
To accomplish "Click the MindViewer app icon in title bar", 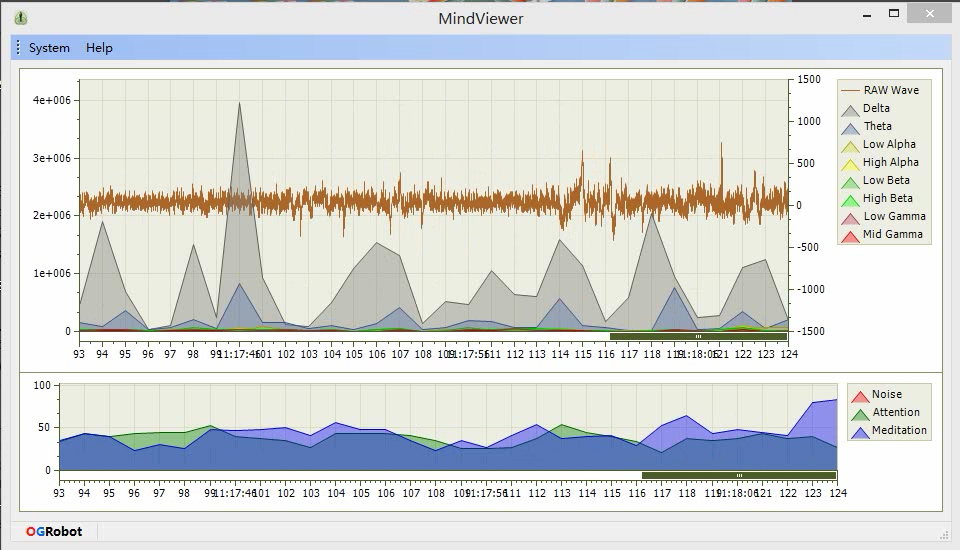I will pos(21,18).
